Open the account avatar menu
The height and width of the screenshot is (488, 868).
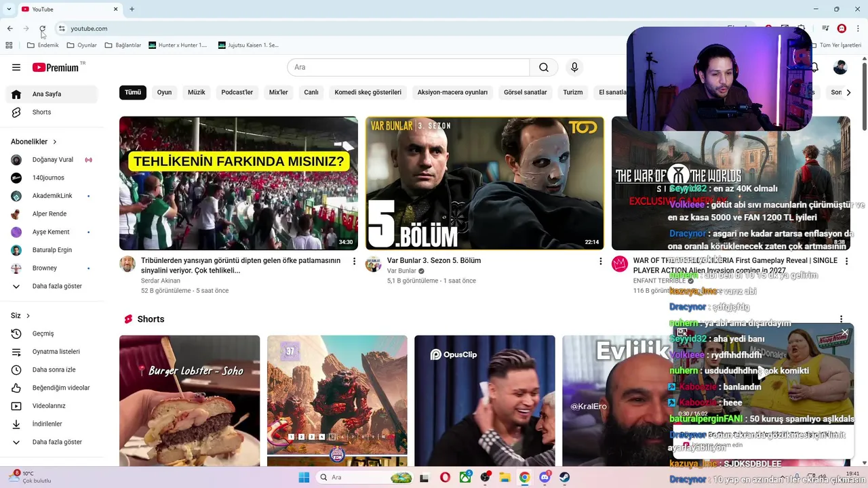840,67
